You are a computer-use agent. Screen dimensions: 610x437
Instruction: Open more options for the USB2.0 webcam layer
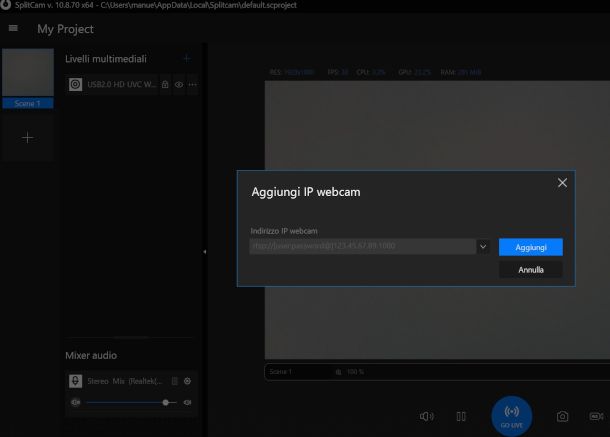click(x=193, y=84)
